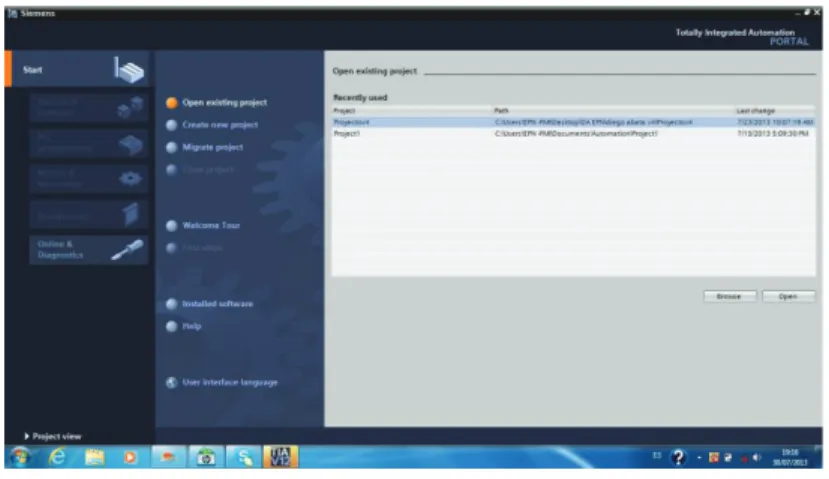Click the camera application taskbar icon
829x479 pixels.
(206, 457)
